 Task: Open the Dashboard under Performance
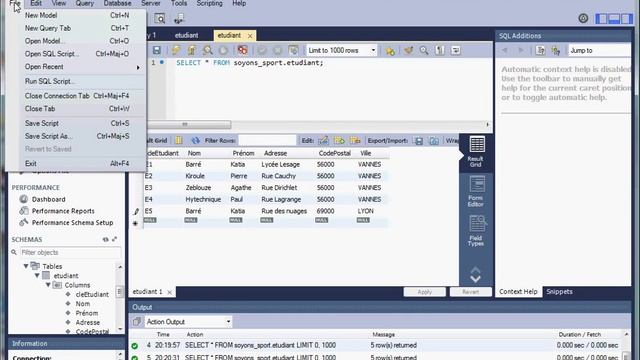48,199
